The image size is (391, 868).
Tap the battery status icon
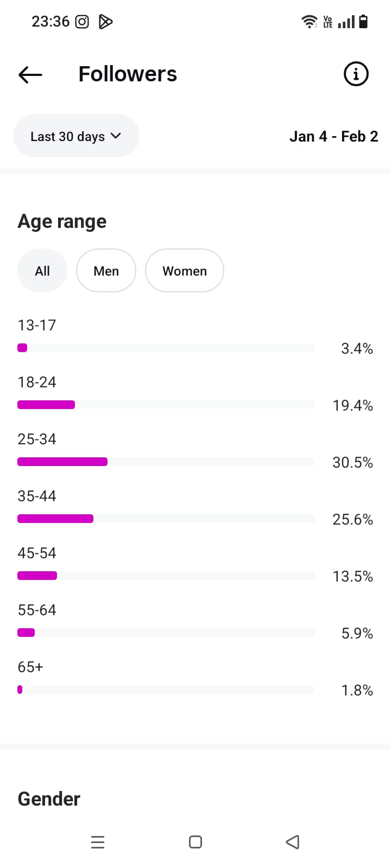(x=363, y=22)
